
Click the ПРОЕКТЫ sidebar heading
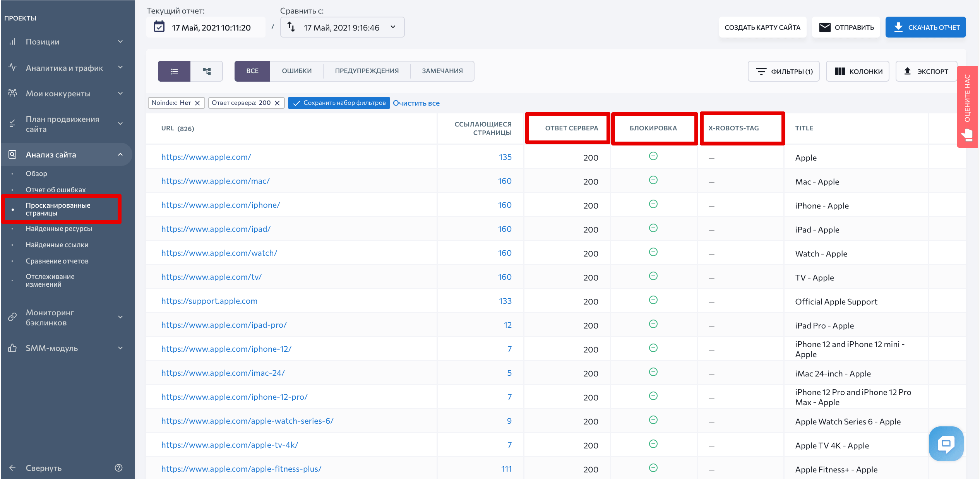20,18
